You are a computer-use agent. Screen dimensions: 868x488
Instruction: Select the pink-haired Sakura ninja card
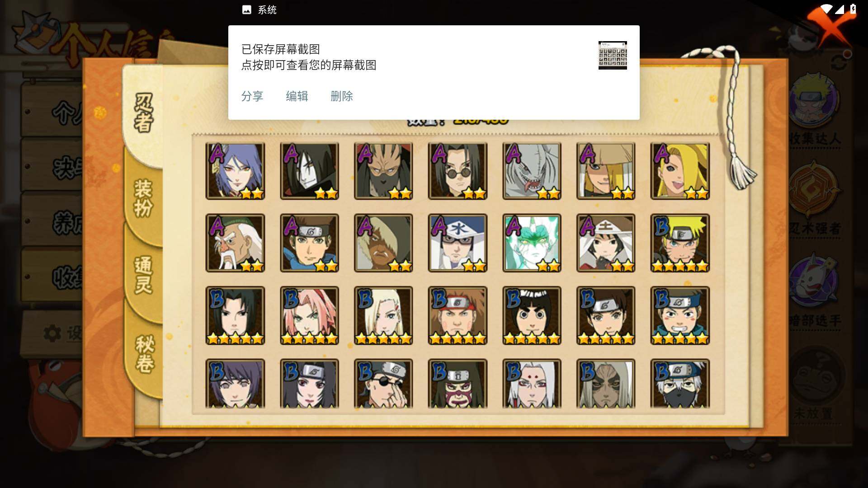tap(309, 315)
